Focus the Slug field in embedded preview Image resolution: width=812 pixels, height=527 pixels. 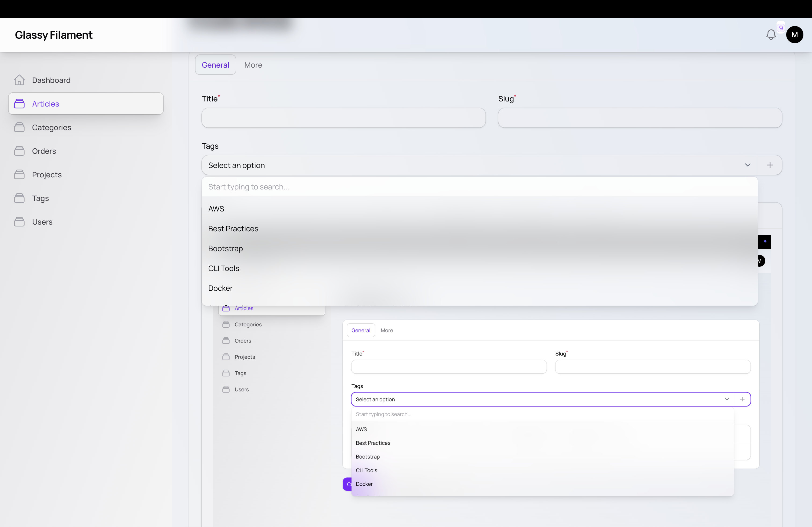[x=653, y=367]
